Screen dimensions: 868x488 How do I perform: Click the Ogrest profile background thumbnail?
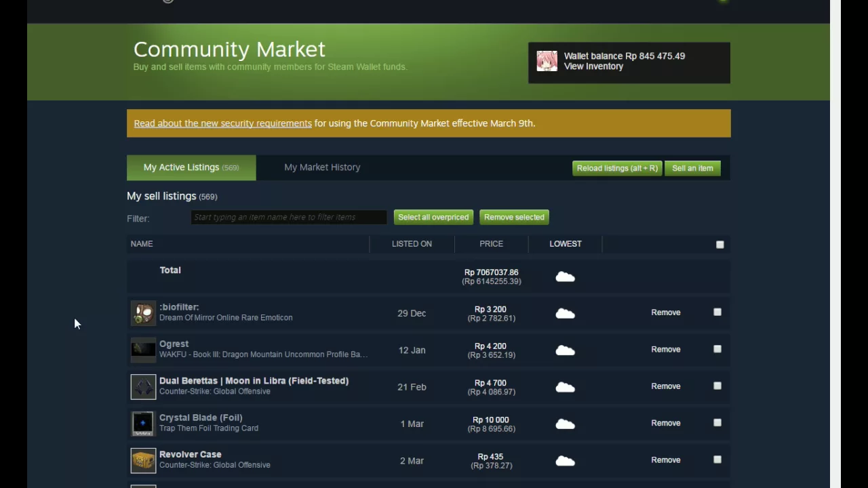pyautogui.click(x=143, y=350)
